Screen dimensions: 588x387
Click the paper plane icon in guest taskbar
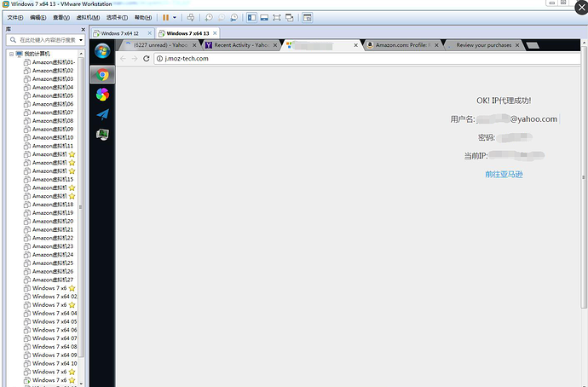102,113
